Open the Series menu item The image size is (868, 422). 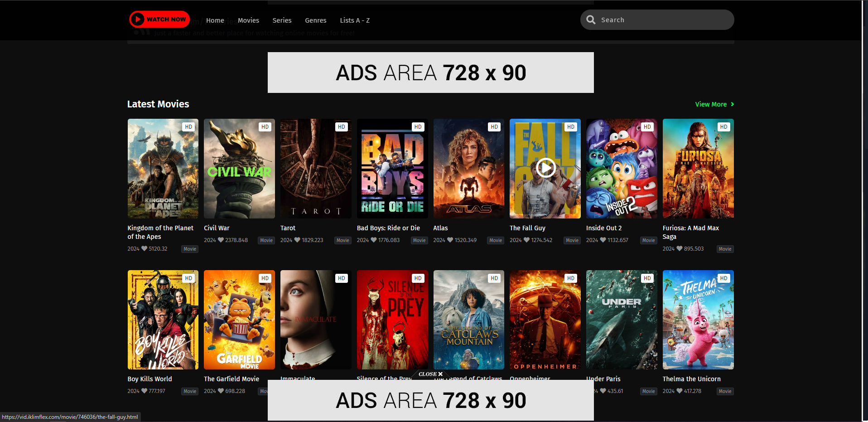(282, 20)
